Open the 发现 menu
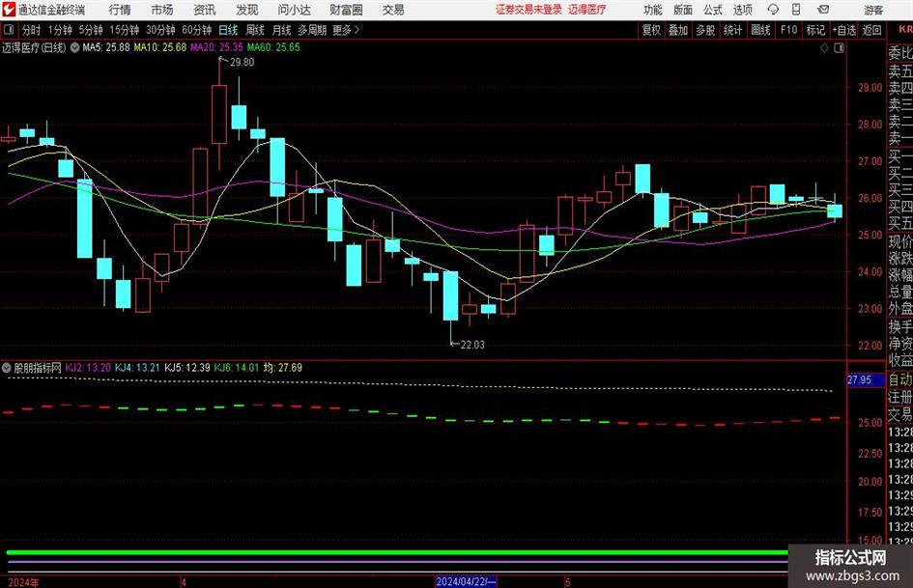The width and height of the screenshot is (913, 588). 247,10
